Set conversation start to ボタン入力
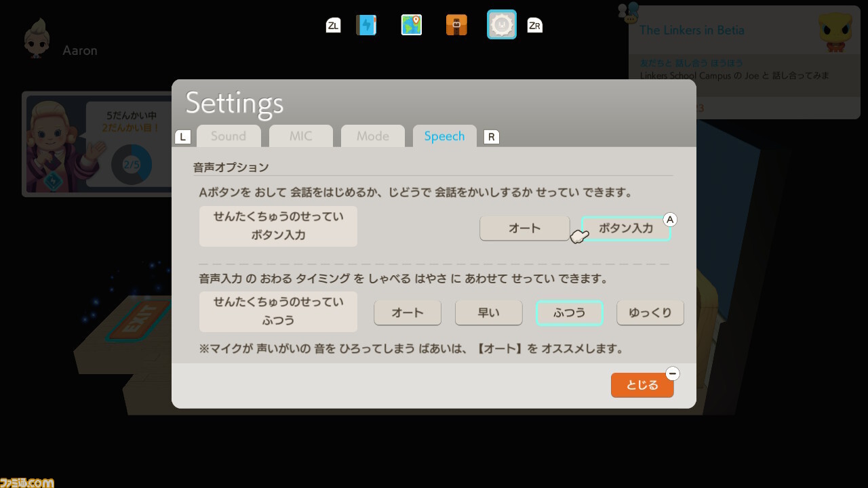 [626, 228]
